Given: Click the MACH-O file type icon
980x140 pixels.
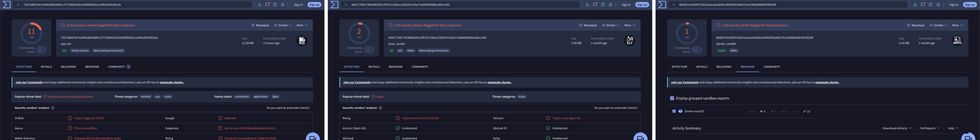Looking at the screenshot, I should click(x=957, y=40).
